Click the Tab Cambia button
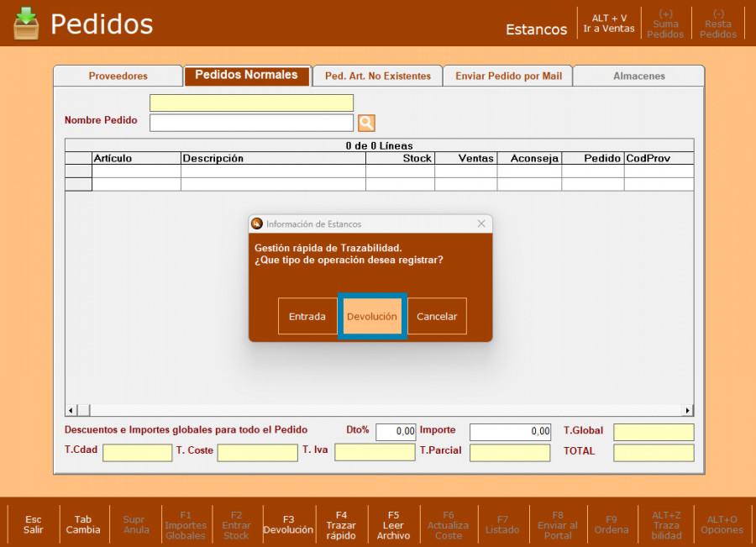Screen dimensions: 756x547 pyautogui.click(x=83, y=524)
